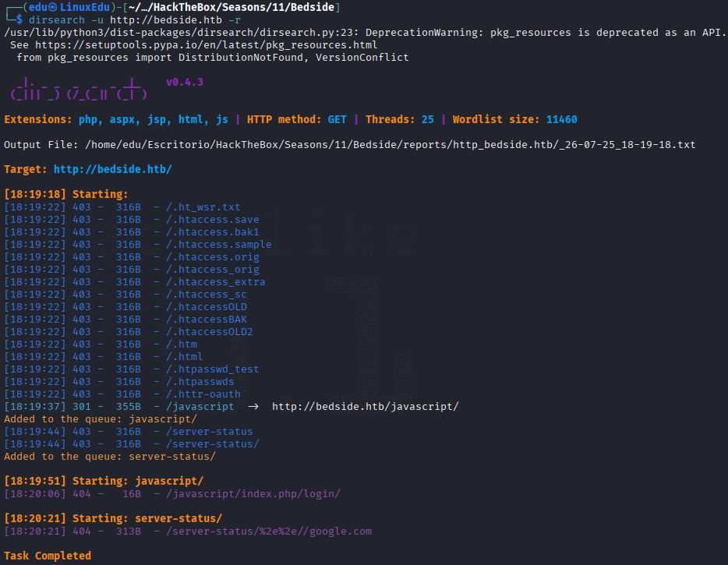Click the /.htpasswds result path
Viewport: 728px width, 565px height.
point(200,382)
